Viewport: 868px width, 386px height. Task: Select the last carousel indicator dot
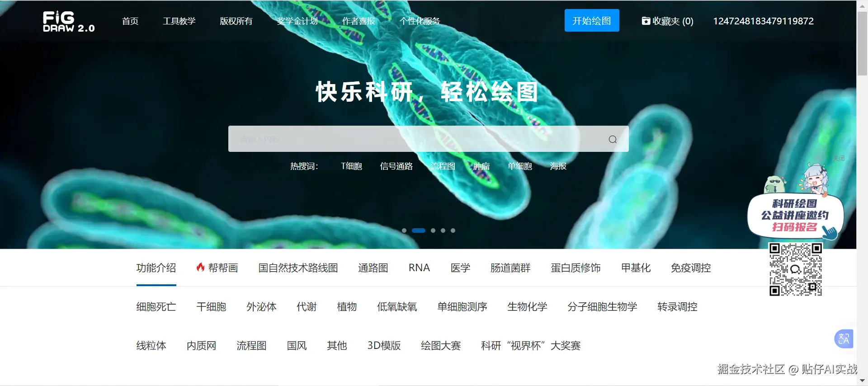(x=453, y=231)
